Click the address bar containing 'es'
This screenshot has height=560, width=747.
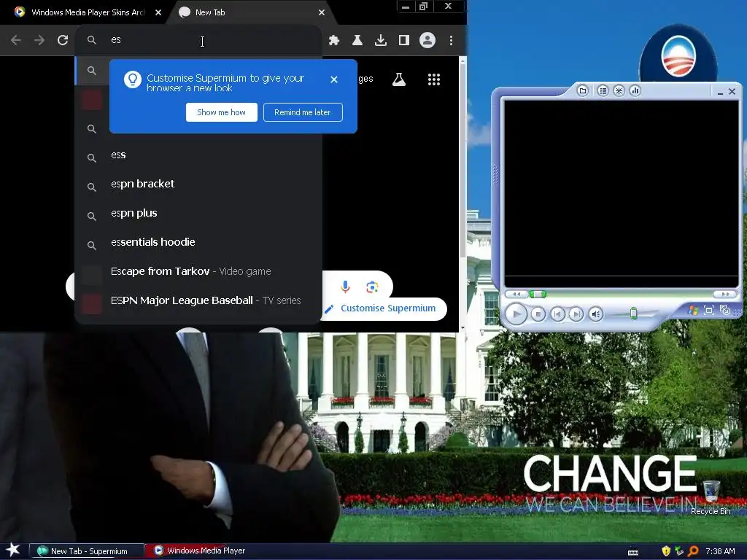[x=198, y=40]
